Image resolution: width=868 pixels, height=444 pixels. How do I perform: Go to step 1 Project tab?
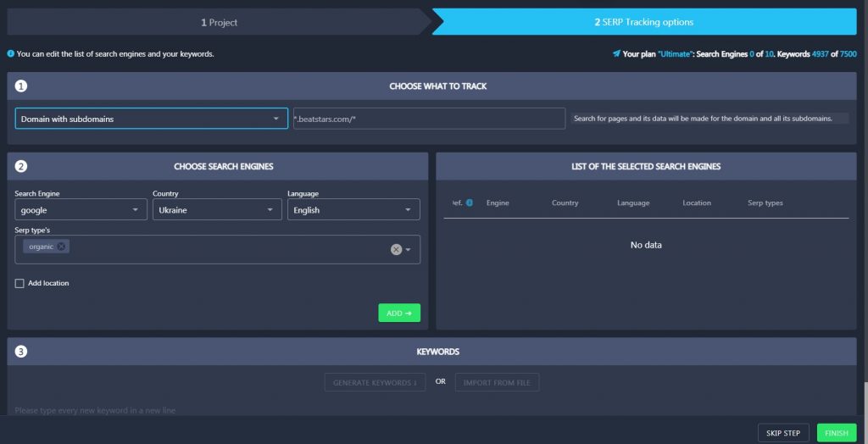[x=220, y=22]
